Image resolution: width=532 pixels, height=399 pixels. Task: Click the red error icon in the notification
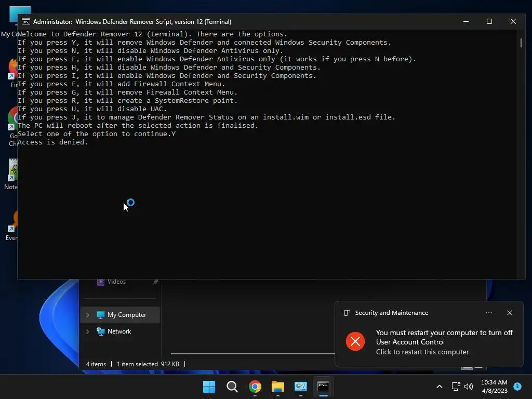coord(355,341)
